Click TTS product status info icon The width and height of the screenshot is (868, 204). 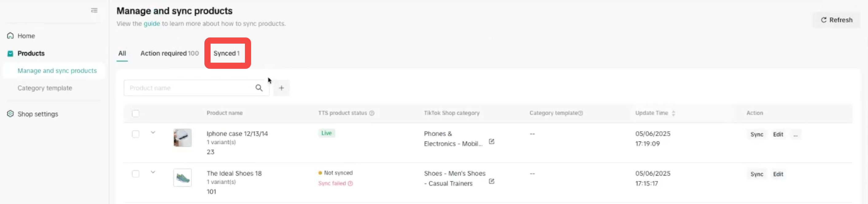pyautogui.click(x=372, y=113)
